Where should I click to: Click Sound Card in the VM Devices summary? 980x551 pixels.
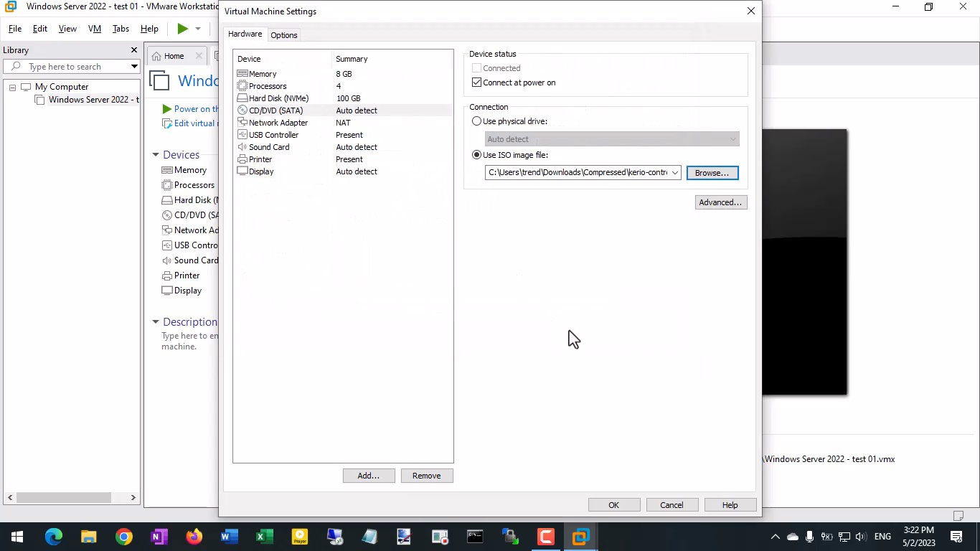[x=190, y=260]
